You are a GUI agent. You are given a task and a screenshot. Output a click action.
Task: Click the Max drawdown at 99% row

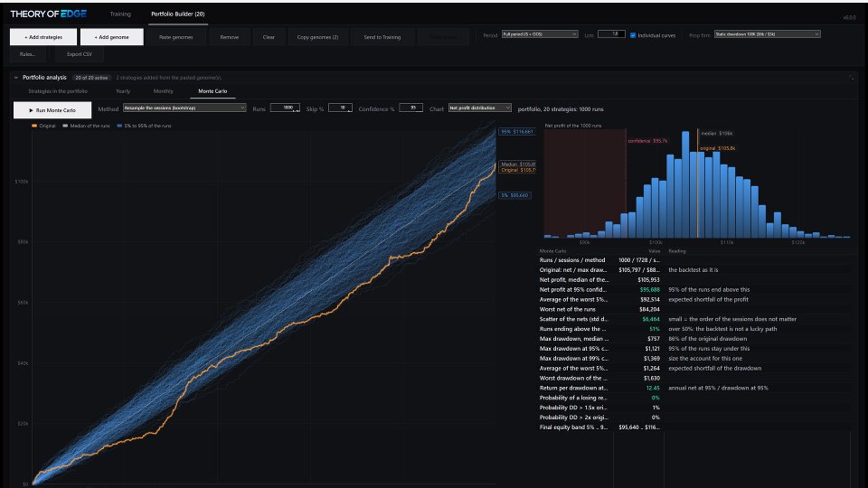point(694,359)
